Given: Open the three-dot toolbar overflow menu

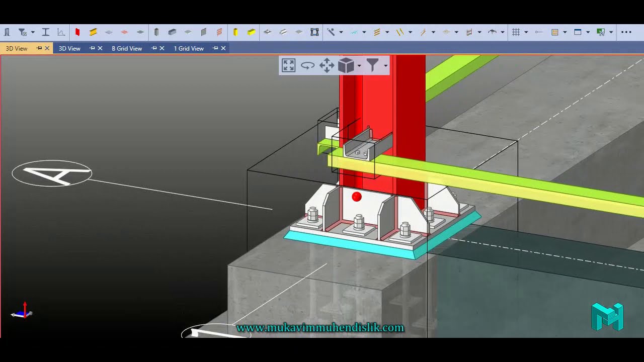Looking at the screenshot, I should (626, 32).
